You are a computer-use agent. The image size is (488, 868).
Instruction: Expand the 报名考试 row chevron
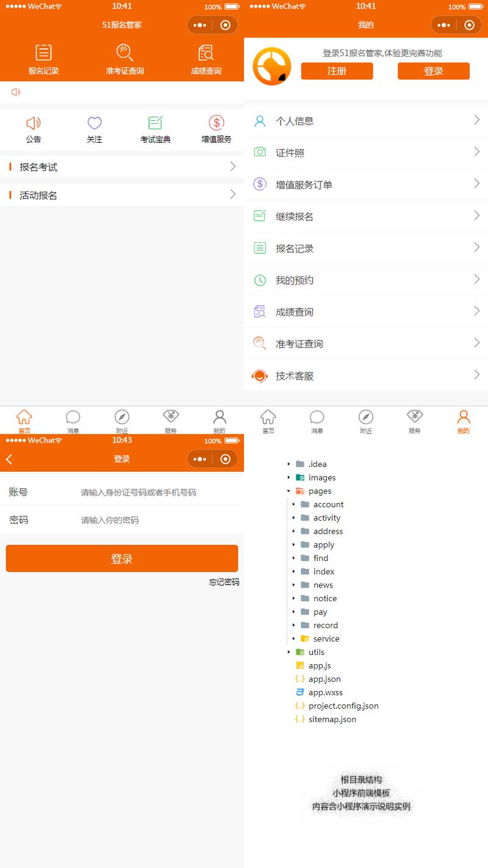(x=232, y=167)
